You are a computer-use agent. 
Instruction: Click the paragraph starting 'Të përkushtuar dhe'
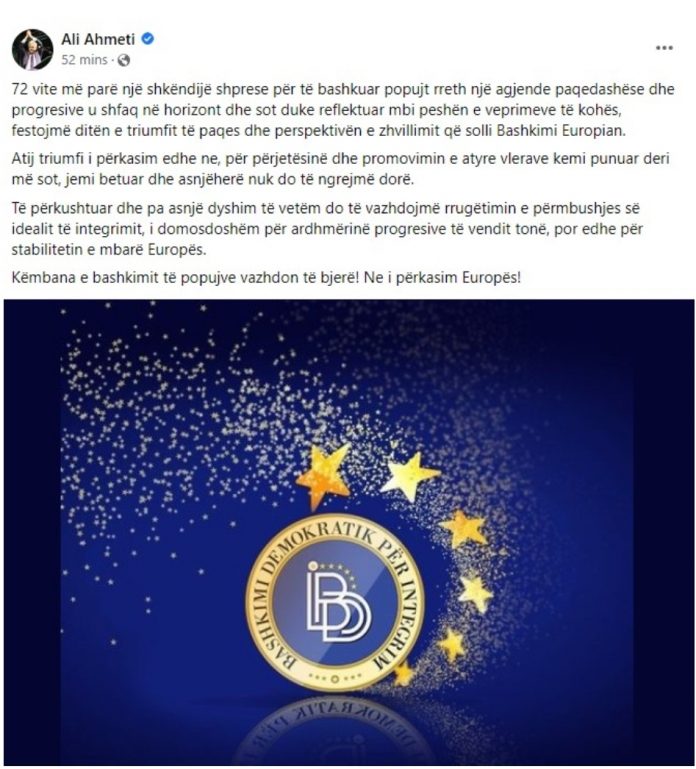pos(327,229)
